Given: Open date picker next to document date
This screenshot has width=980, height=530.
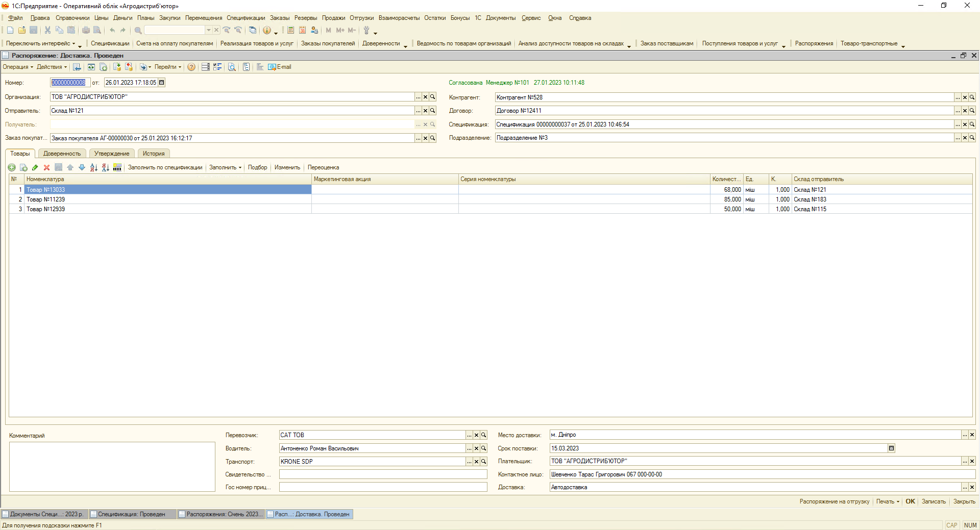Looking at the screenshot, I should (x=162, y=83).
